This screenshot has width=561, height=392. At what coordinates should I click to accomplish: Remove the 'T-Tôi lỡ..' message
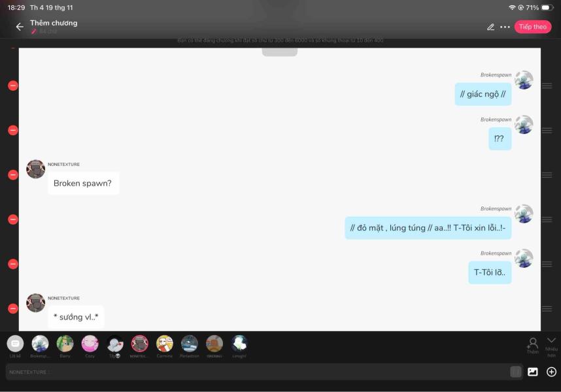pyautogui.click(x=12, y=264)
